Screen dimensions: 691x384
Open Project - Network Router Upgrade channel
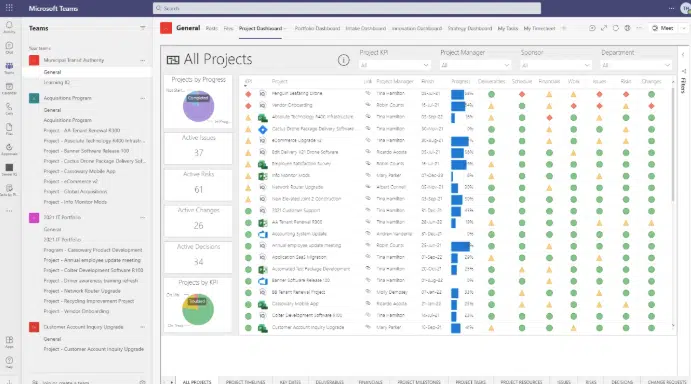[82, 291]
